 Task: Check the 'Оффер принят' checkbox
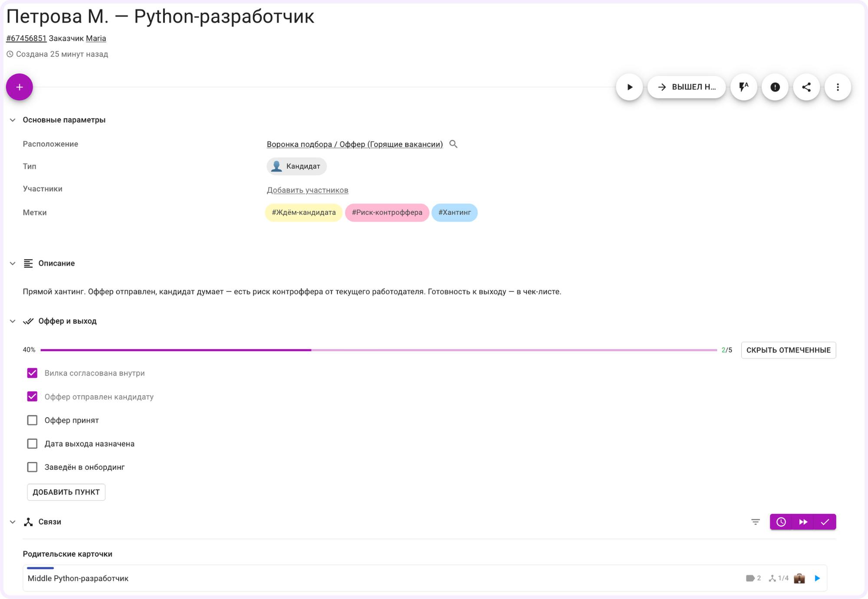(x=32, y=420)
